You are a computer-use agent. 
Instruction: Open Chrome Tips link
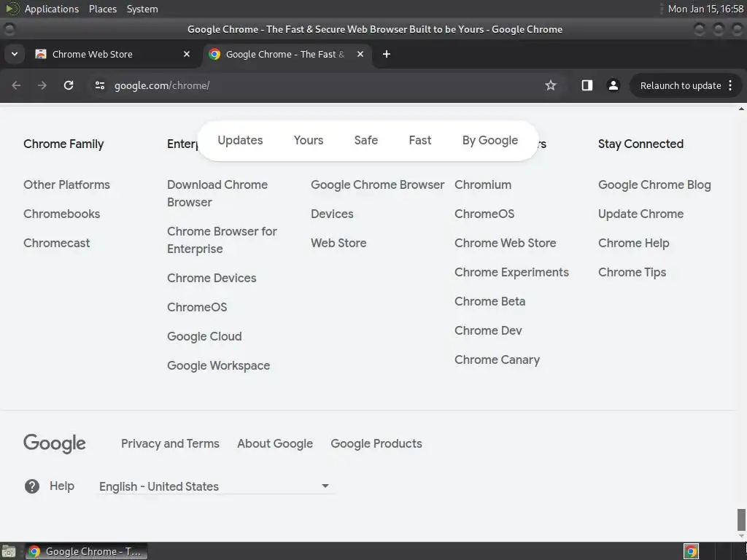[x=632, y=273]
